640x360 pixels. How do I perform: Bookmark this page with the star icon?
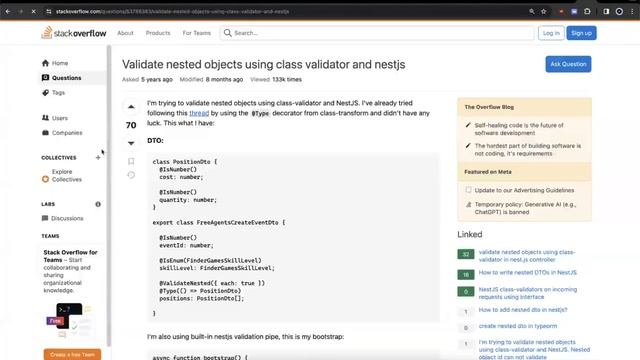coord(544,11)
